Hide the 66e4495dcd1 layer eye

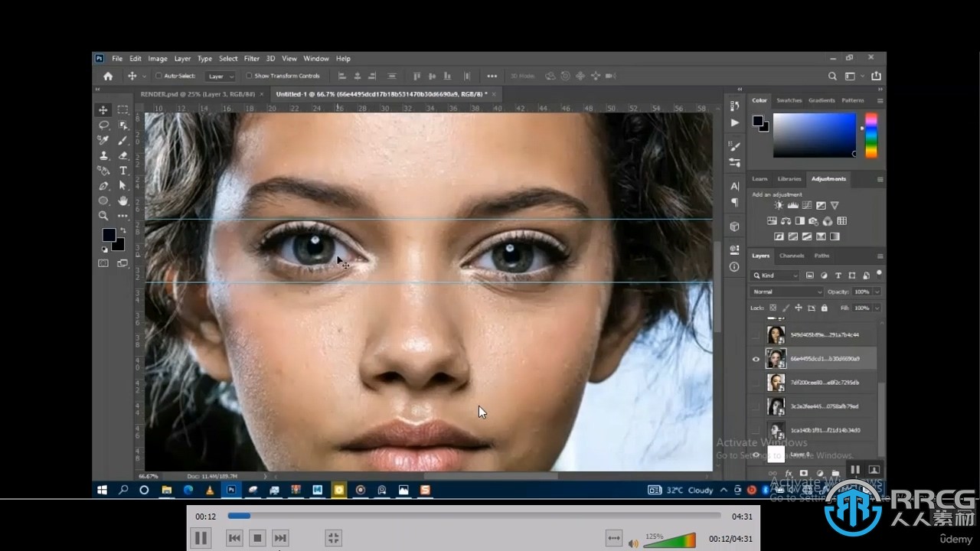tap(756, 359)
